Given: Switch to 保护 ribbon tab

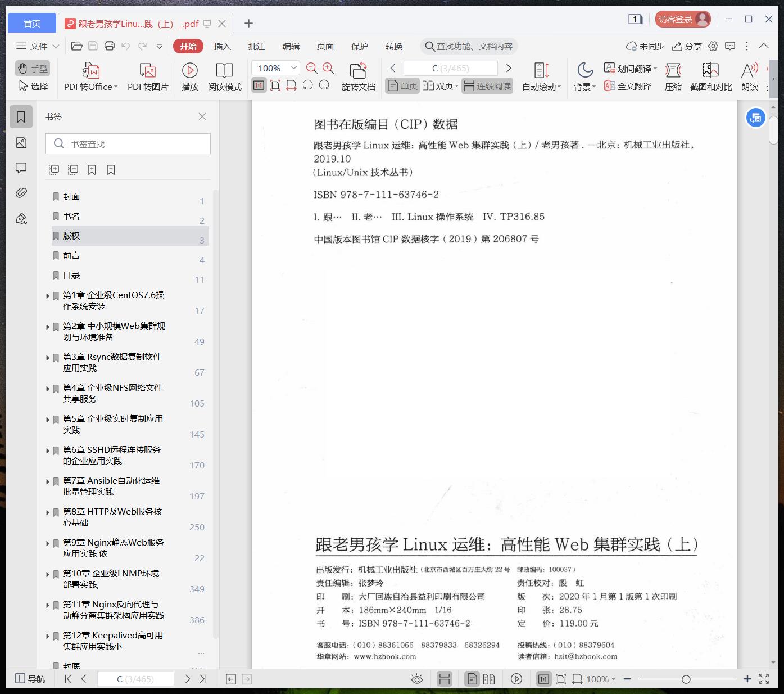Looking at the screenshot, I should (360, 46).
